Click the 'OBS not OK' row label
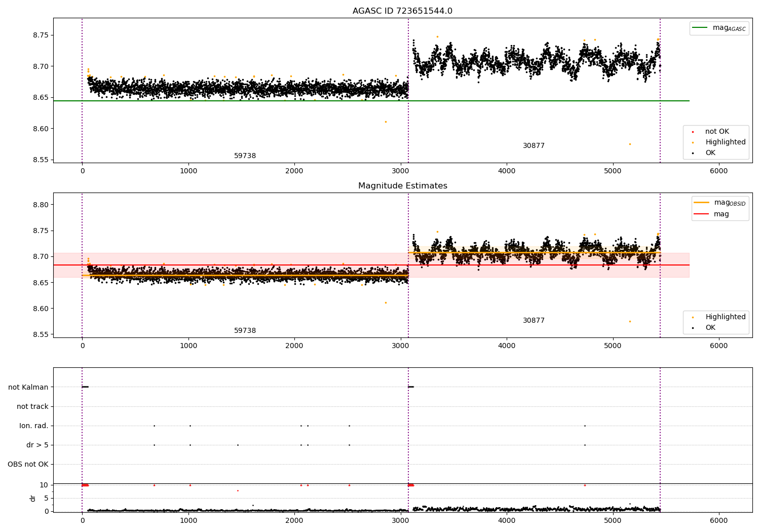 coord(28,465)
